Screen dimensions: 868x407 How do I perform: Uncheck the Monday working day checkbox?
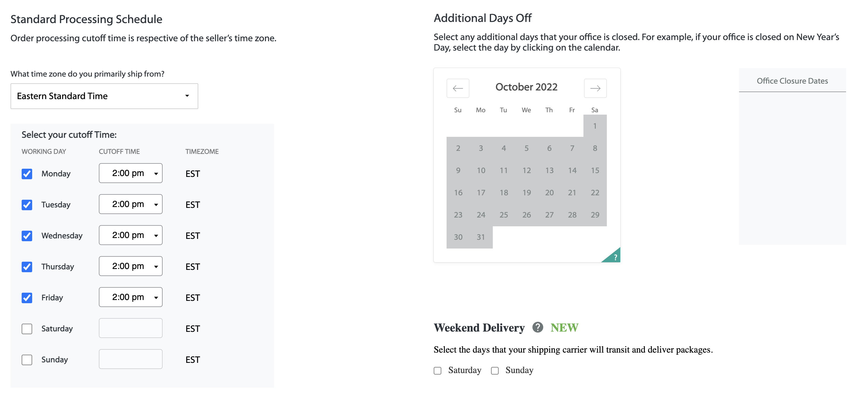tap(27, 174)
